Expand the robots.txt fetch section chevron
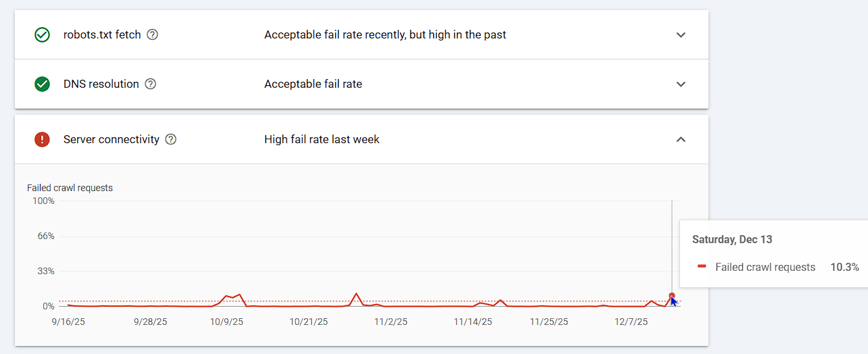The image size is (868, 354). tap(681, 34)
